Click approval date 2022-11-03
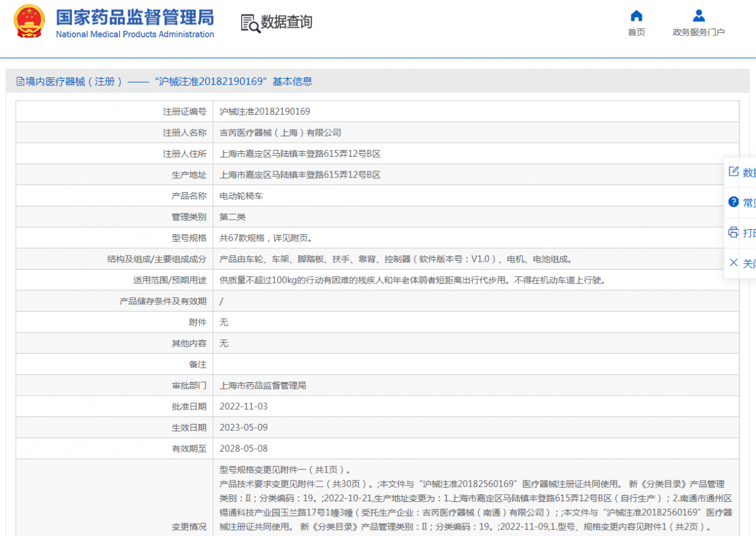Image resolution: width=756 pixels, height=536 pixels. [243, 406]
